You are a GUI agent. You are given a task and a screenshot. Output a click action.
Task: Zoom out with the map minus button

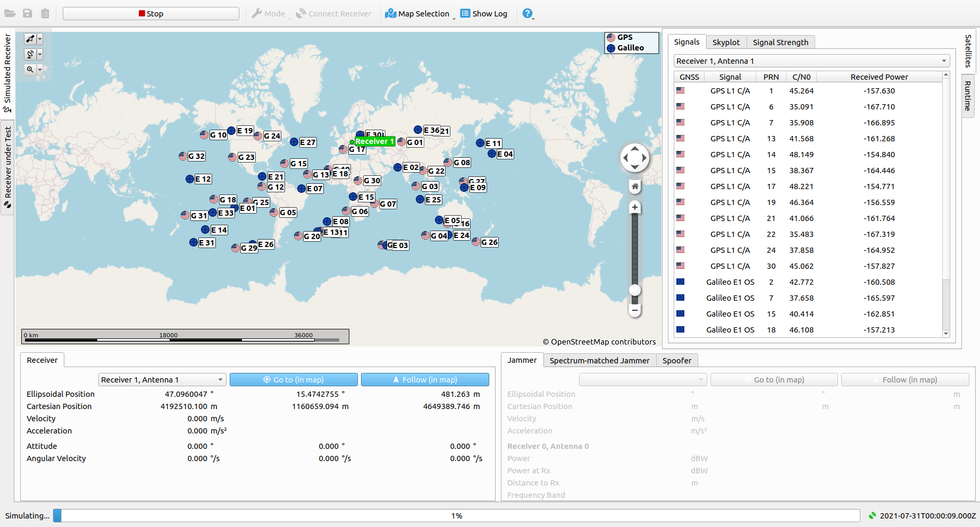tap(634, 309)
